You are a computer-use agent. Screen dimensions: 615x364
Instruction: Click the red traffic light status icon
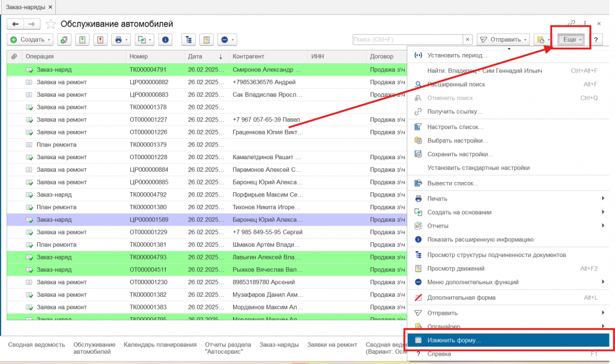click(100, 40)
